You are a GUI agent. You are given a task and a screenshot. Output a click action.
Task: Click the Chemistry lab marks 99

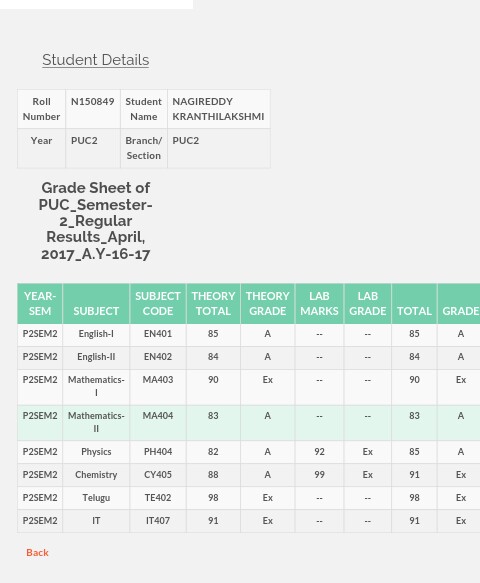click(x=319, y=475)
